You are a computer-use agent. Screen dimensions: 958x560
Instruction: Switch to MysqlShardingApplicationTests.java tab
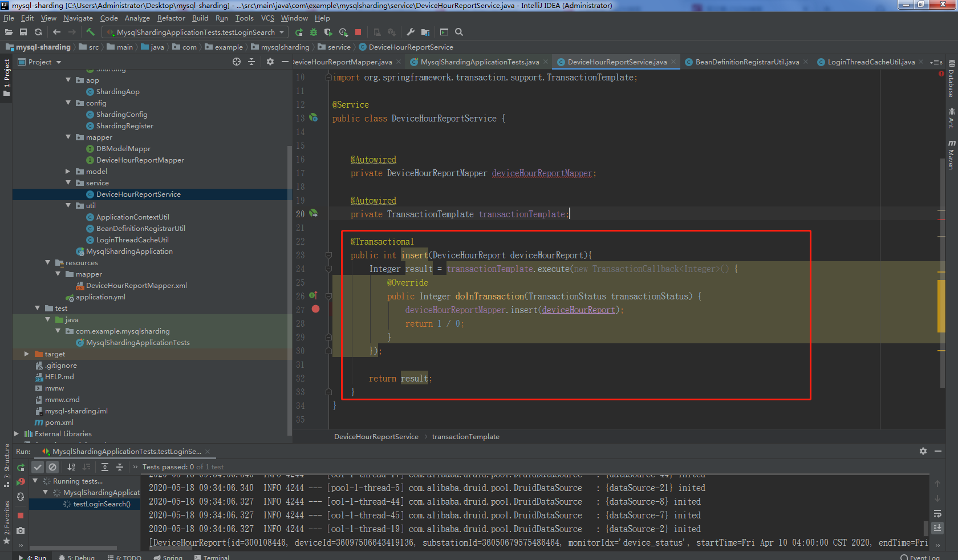[480, 62]
